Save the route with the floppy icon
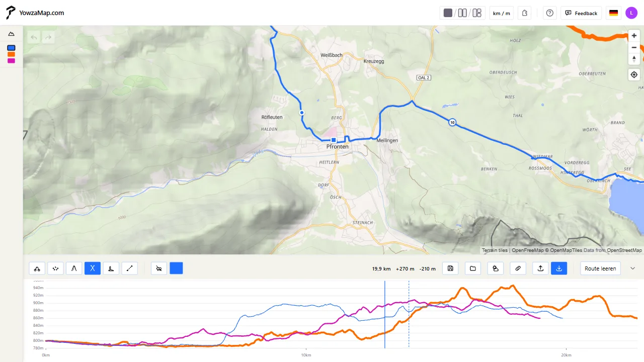 (x=450, y=268)
